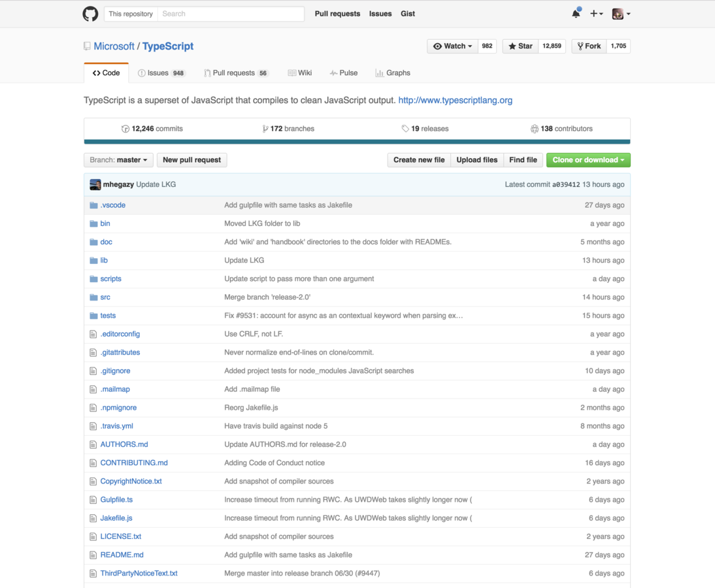
Task: Click the .vscode folder icon
Action: coord(93,205)
